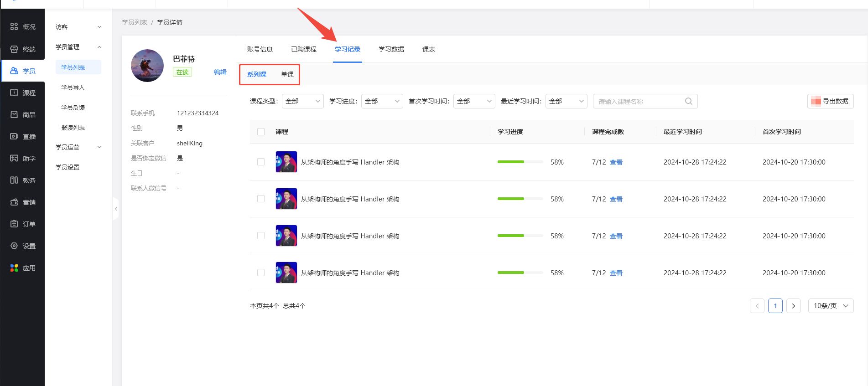Click the first row's 58% progress bar
Screen dimensions: 868x386
(520, 162)
